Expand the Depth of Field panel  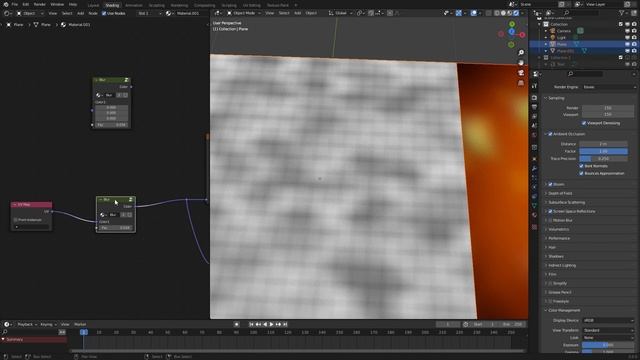click(560, 193)
